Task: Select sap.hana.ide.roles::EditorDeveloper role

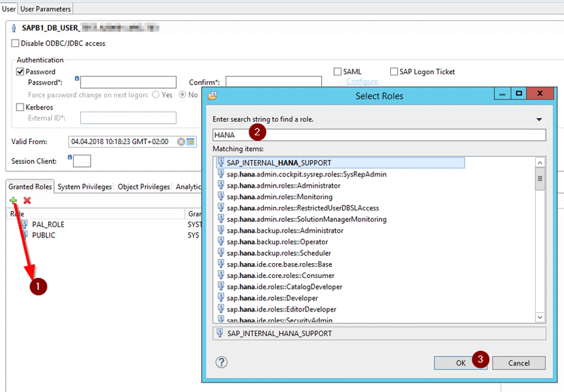Action: point(281,309)
